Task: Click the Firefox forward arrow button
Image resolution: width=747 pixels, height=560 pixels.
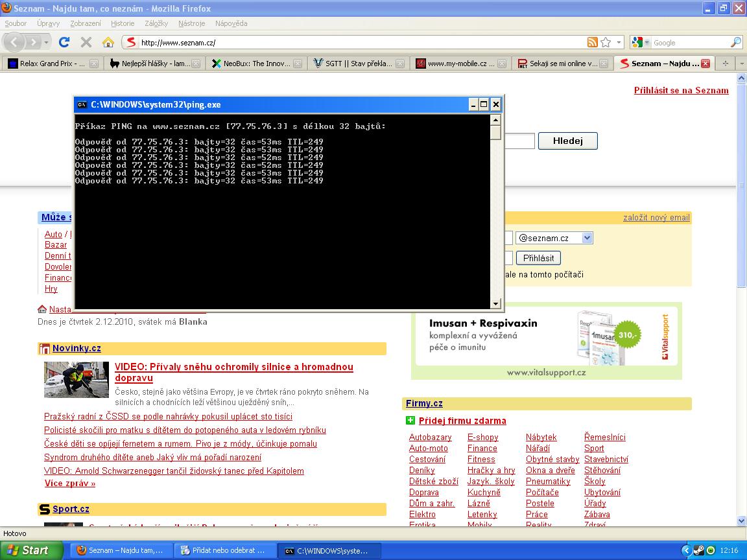Action: click(x=33, y=42)
